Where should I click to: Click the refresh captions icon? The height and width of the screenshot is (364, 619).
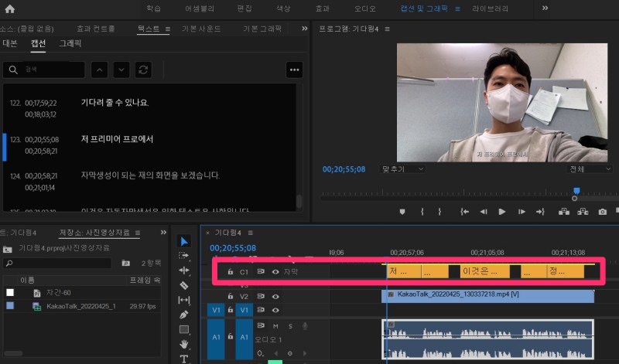point(143,70)
